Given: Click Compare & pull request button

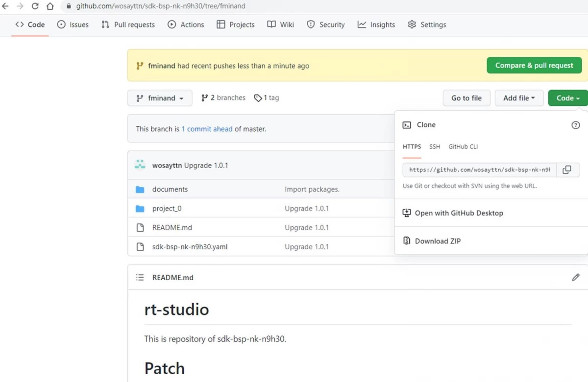Looking at the screenshot, I should point(534,65).
